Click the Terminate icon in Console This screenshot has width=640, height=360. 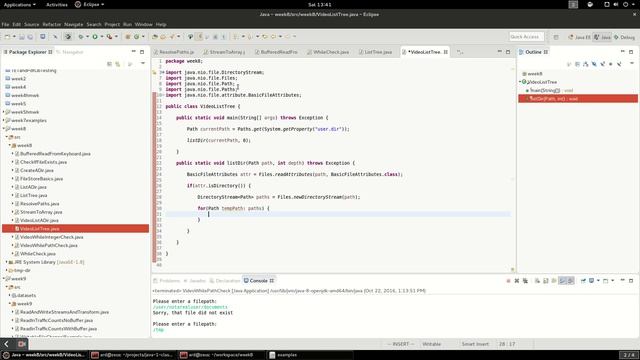508,281
